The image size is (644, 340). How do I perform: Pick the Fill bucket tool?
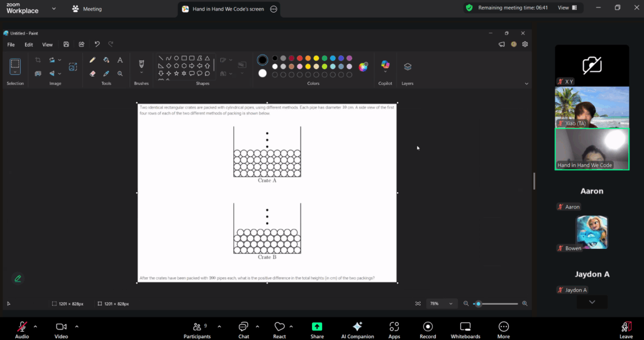tap(106, 60)
